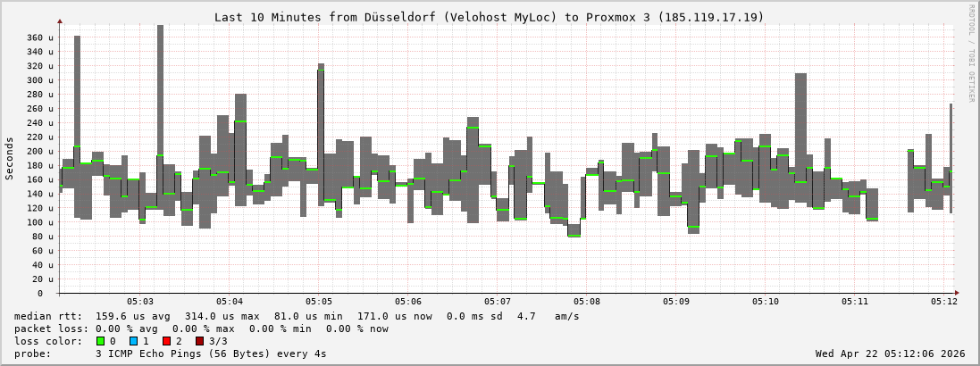The width and height of the screenshot is (980, 366).
Task: Click the packet loss statistics line
Action: (201, 329)
